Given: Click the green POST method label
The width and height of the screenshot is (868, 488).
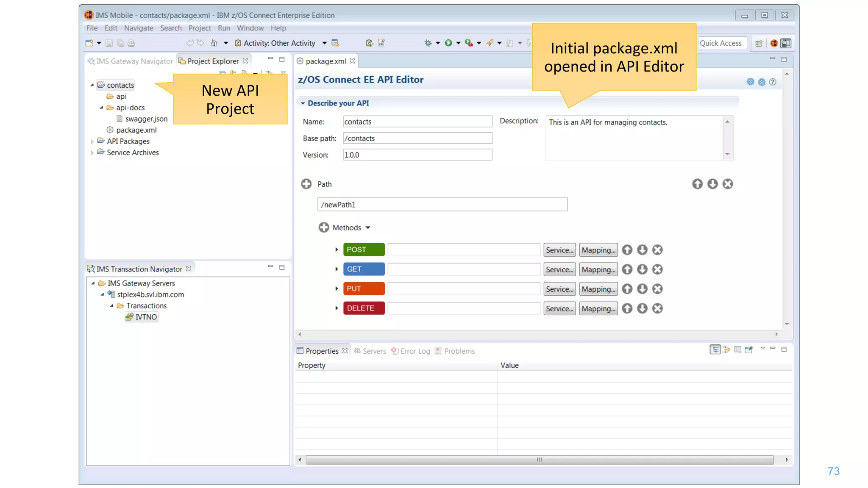Looking at the screenshot, I should click(x=364, y=250).
